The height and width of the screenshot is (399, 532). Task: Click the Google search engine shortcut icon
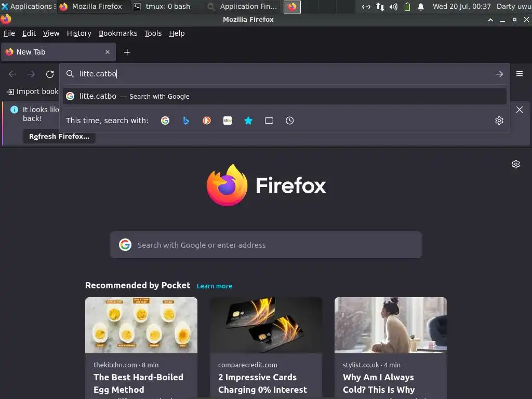pos(165,121)
